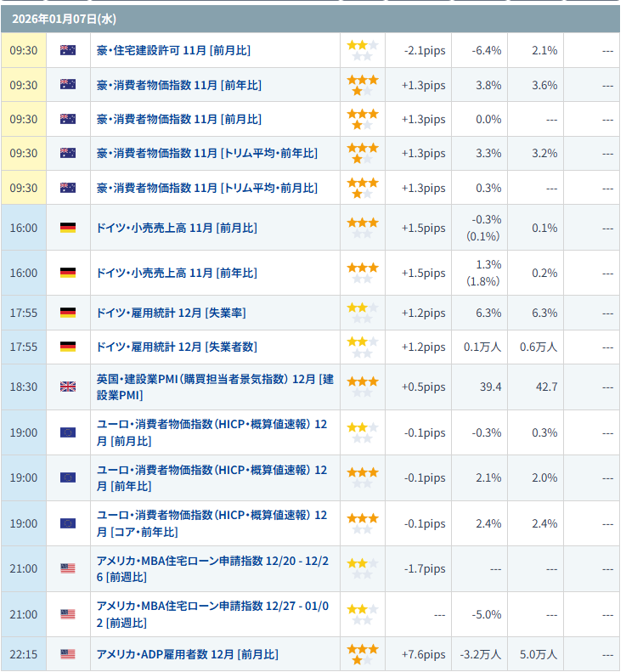
Task: Click German flag in 雇用統計 失業率 row
Action: click(68, 313)
